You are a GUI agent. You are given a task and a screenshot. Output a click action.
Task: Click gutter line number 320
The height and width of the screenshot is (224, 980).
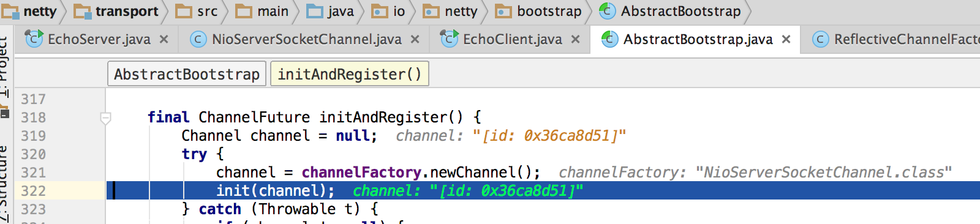click(x=33, y=154)
